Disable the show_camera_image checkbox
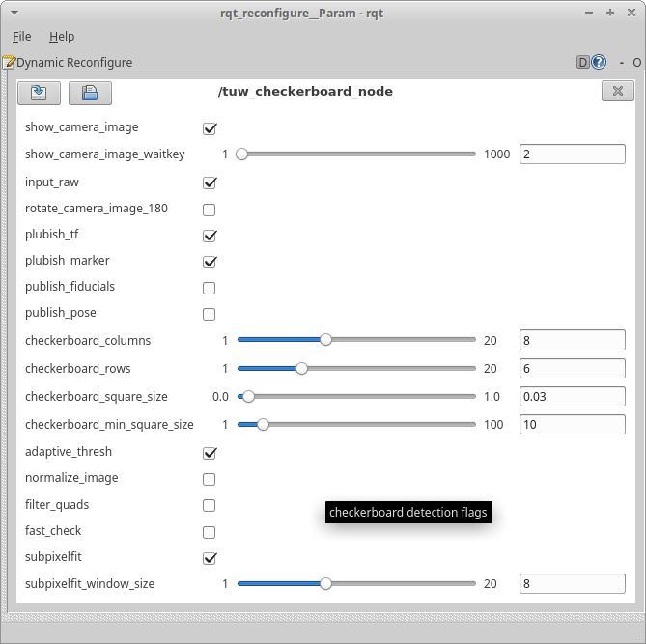This screenshot has width=646, height=644. pos(210,128)
